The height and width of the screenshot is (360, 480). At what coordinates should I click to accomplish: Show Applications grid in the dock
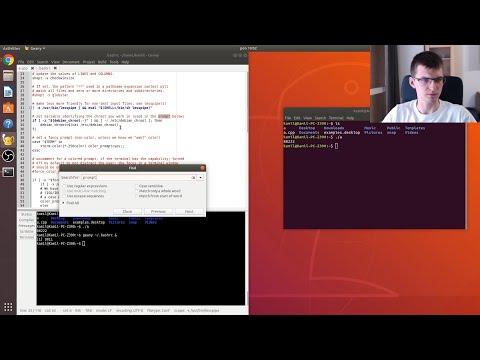point(8,307)
